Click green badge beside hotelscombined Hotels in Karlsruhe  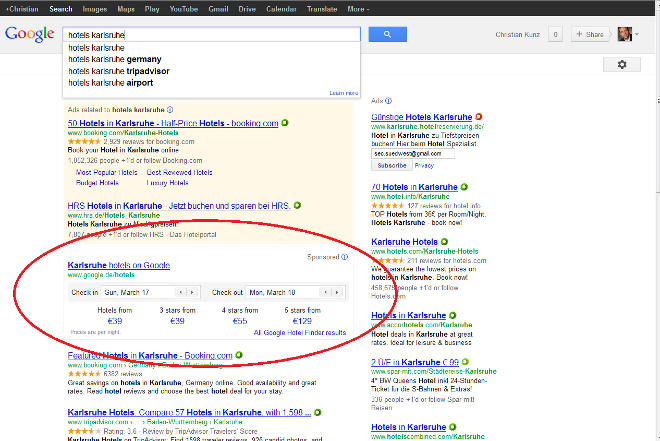(452, 427)
